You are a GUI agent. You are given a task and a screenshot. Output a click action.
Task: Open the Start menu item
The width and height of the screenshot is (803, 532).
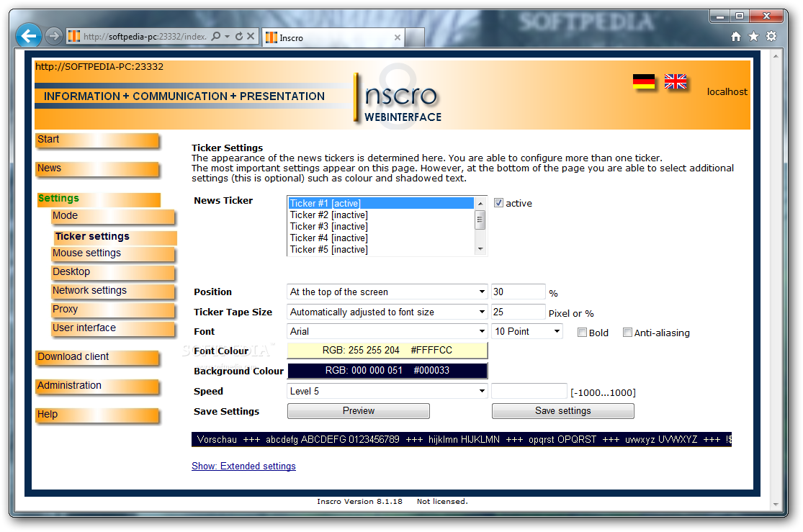97,140
